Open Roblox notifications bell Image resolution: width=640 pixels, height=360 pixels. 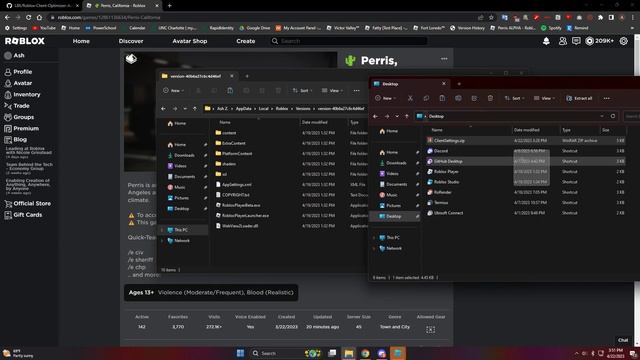click(546, 41)
